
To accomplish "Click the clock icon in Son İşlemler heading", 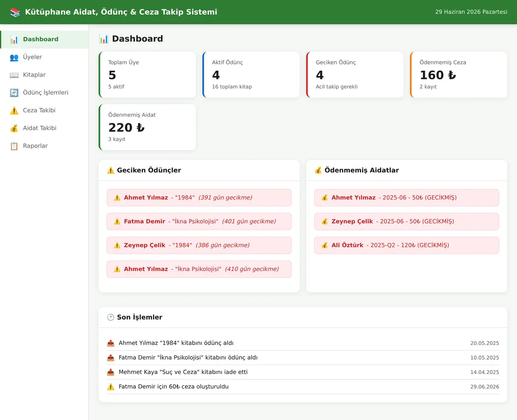I will 111,317.
